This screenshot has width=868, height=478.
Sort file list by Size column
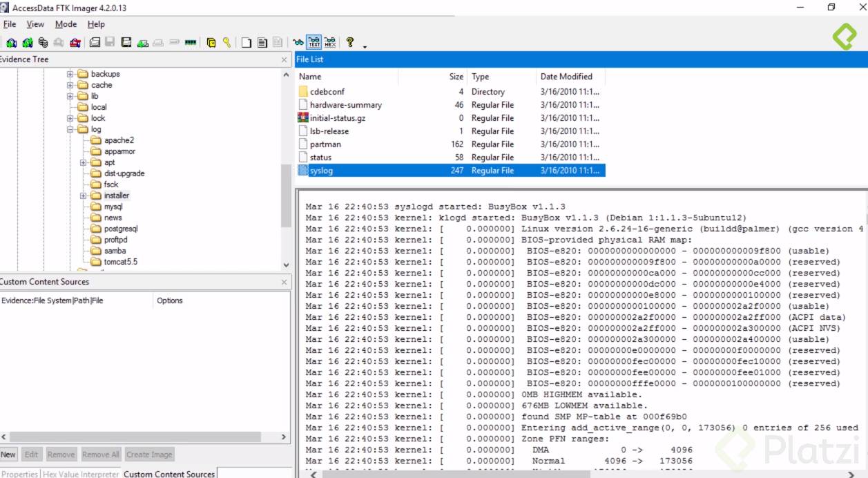pyautogui.click(x=433, y=77)
